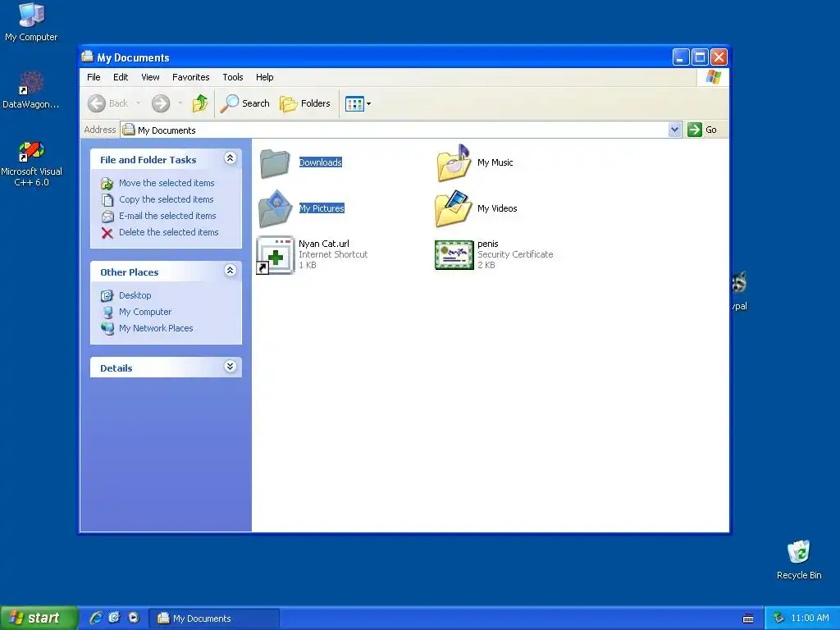Click Copy the selected items
The width and height of the screenshot is (840, 630).
pyautogui.click(x=166, y=199)
